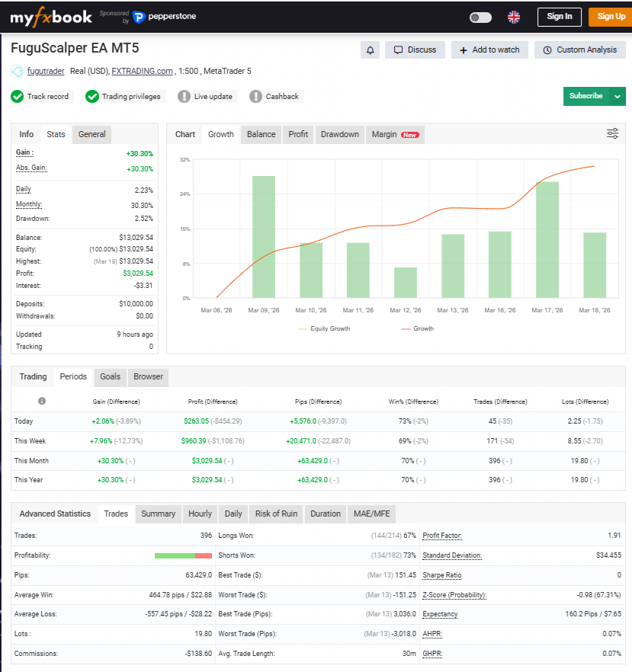The height and width of the screenshot is (672, 632).
Task: Click Add to watch button
Action: pyautogui.click(x=489, y=50)
